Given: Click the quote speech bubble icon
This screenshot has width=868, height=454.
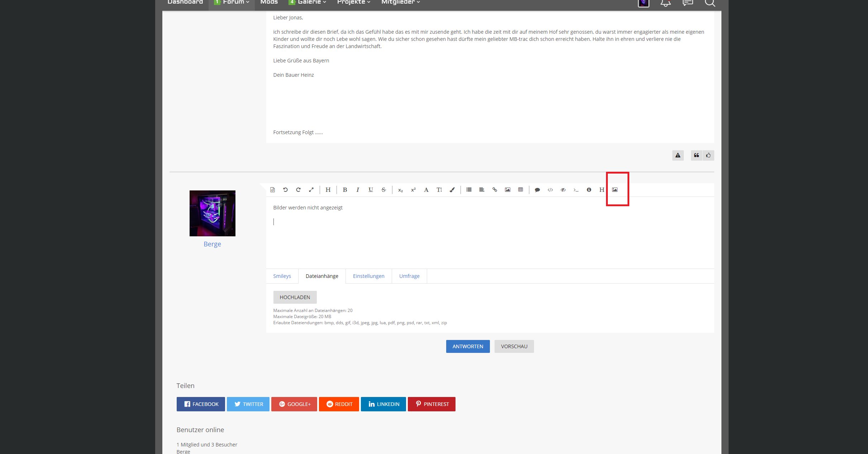Looking at the screenshot, I should click(537, 190).
